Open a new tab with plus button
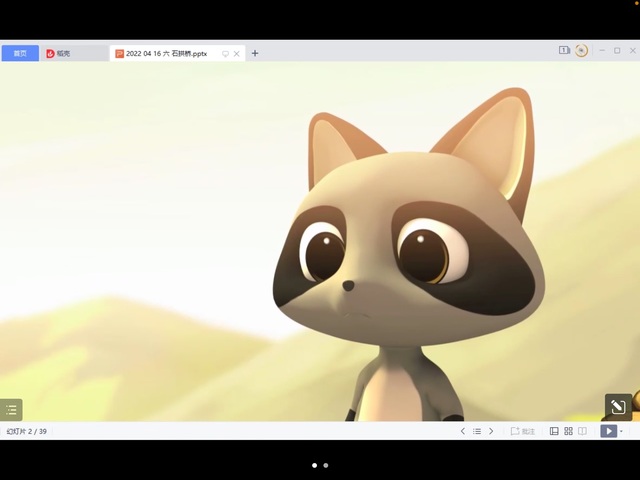Viewport: 640px width, 480px height. click(x=255, y=53)
